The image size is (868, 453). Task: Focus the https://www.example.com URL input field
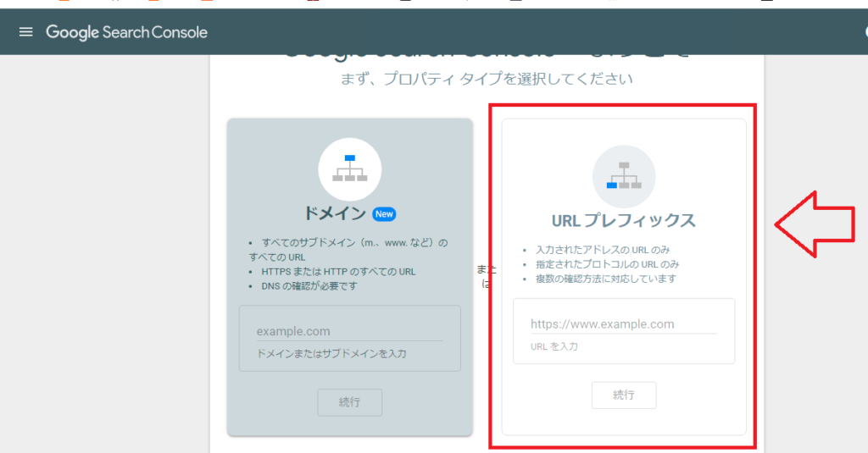tap(624, 324)
